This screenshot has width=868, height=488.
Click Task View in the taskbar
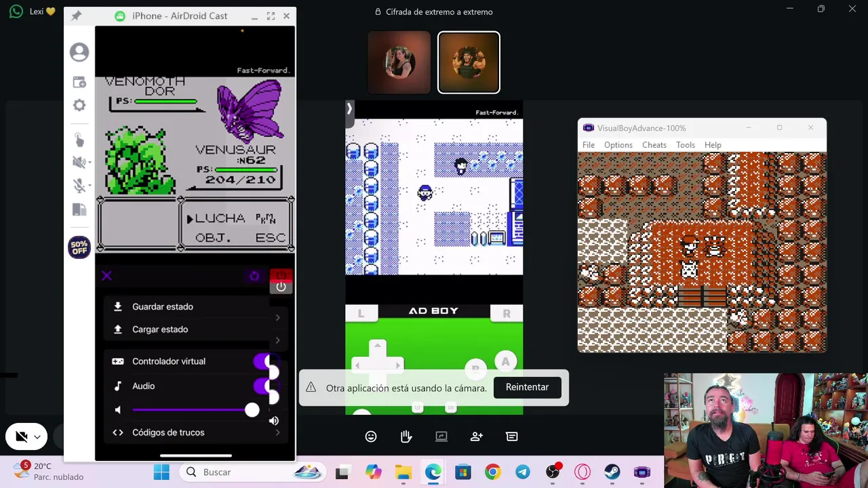[342, 472]
